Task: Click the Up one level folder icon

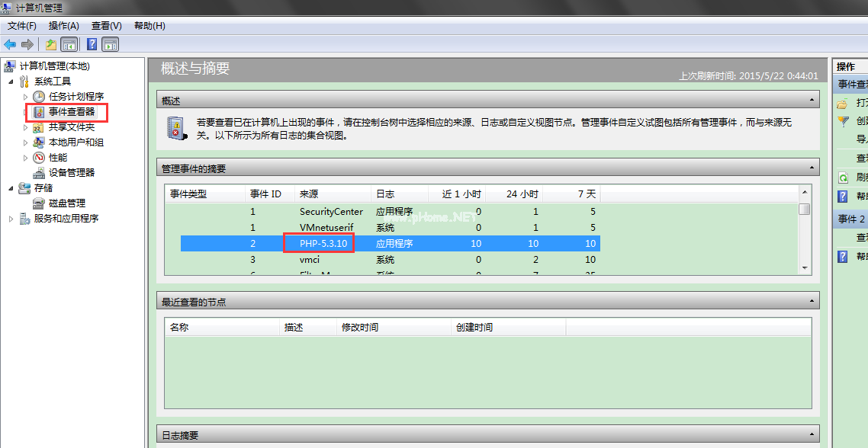Action: 50,44
